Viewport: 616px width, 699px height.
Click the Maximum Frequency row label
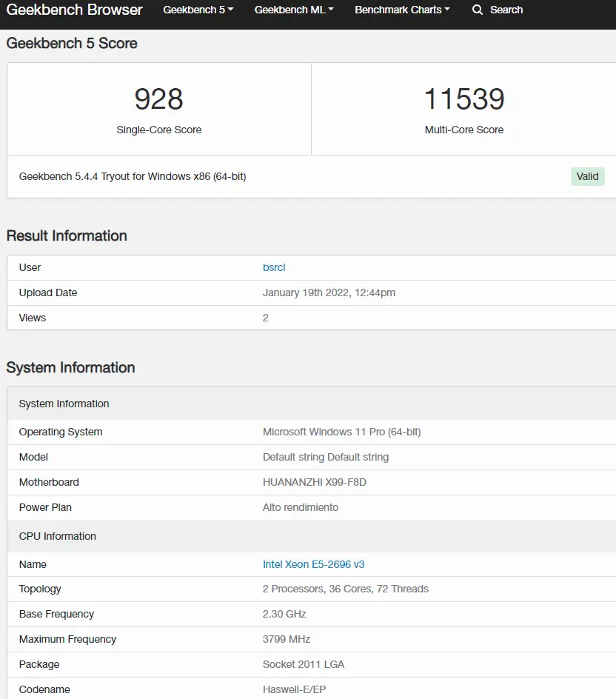68,639
